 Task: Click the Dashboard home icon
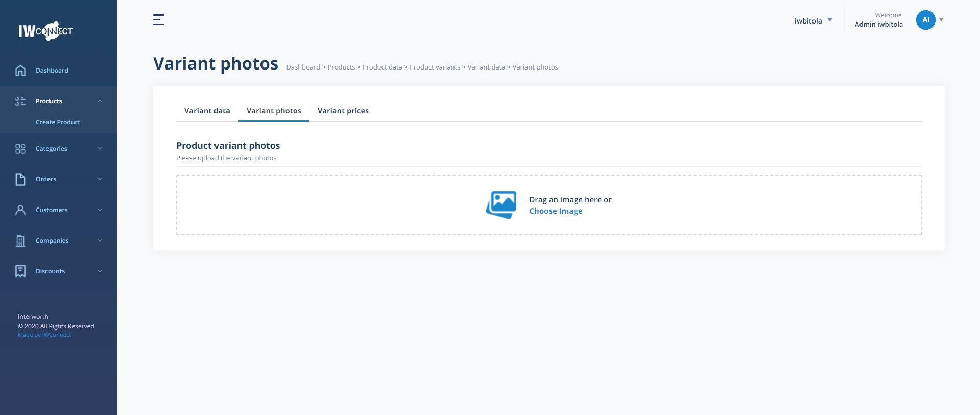tap(20, 71)
